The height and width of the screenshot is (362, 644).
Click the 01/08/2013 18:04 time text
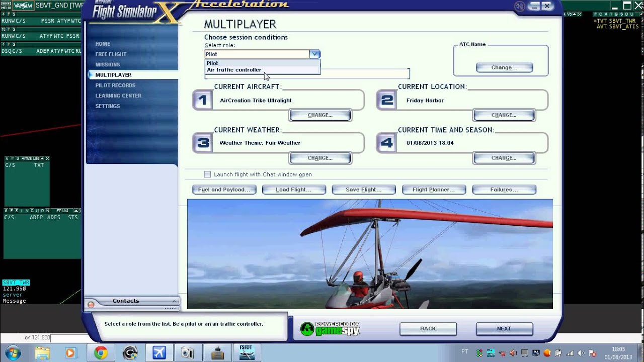[x=430, y=143]
